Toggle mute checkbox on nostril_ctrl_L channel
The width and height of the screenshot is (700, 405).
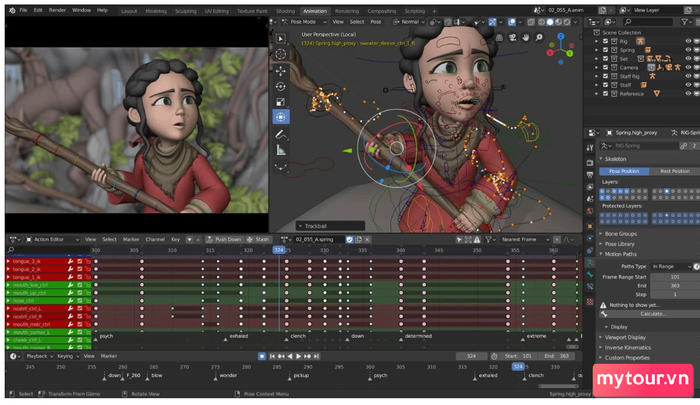(x=79, y=309)
